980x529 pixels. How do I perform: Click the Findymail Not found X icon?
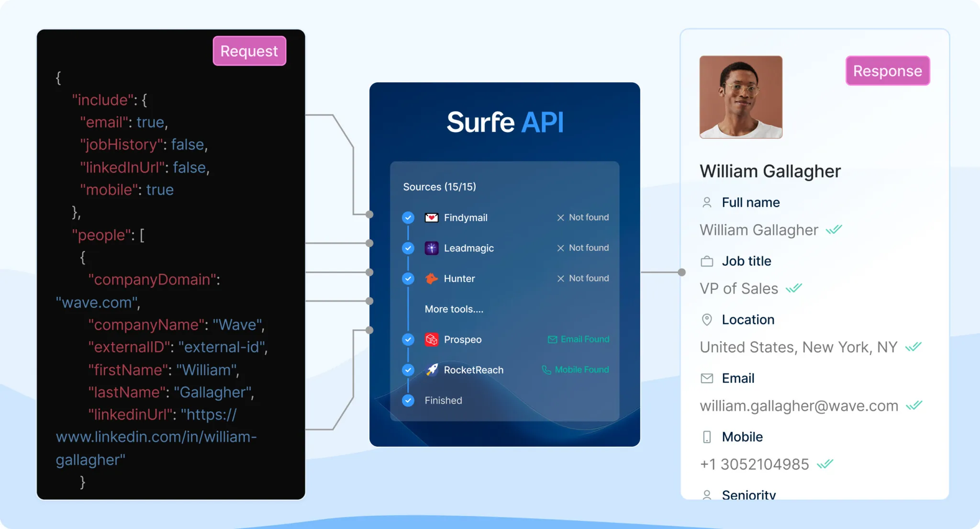click(561, 217)
